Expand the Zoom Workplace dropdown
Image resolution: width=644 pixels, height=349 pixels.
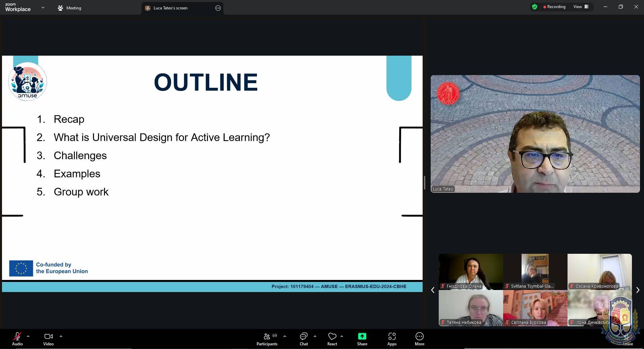tap(43, 7)
